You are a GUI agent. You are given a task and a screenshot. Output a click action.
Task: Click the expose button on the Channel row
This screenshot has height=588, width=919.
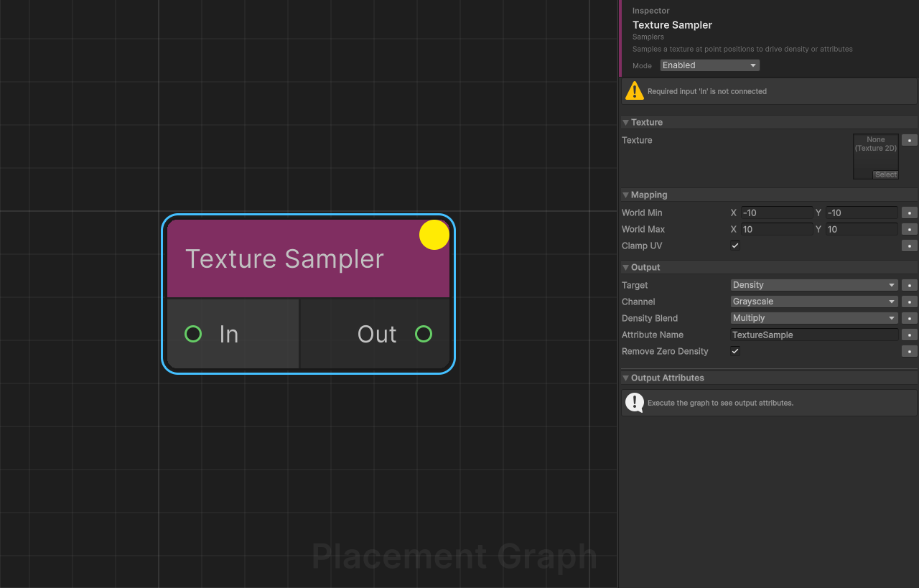coord(910,302)
